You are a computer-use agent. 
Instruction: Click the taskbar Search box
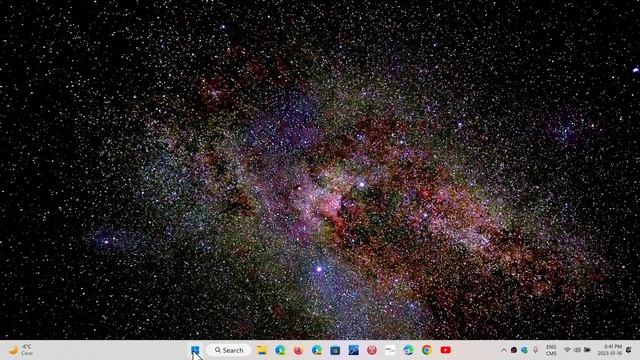[x=229, y=350]
